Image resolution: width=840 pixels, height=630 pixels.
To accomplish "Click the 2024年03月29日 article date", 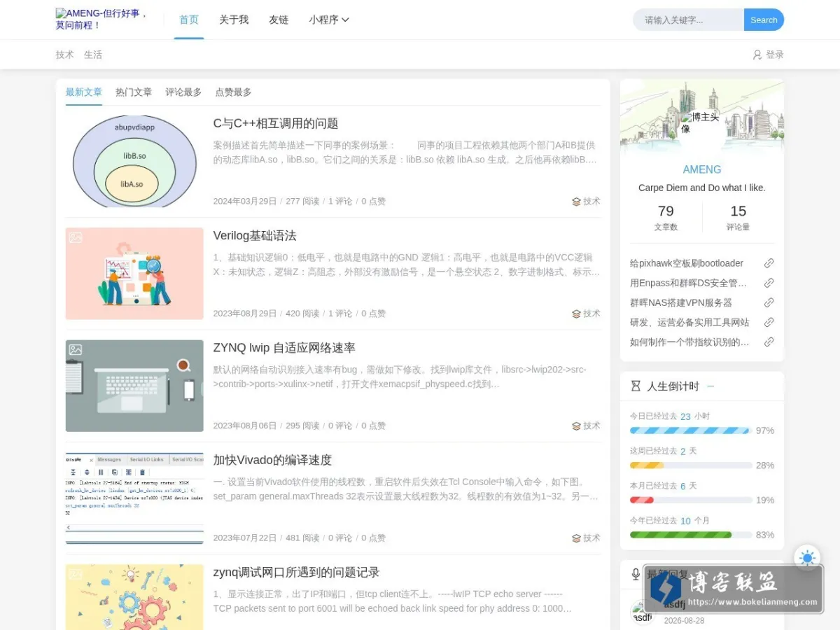I will [245, 202].
